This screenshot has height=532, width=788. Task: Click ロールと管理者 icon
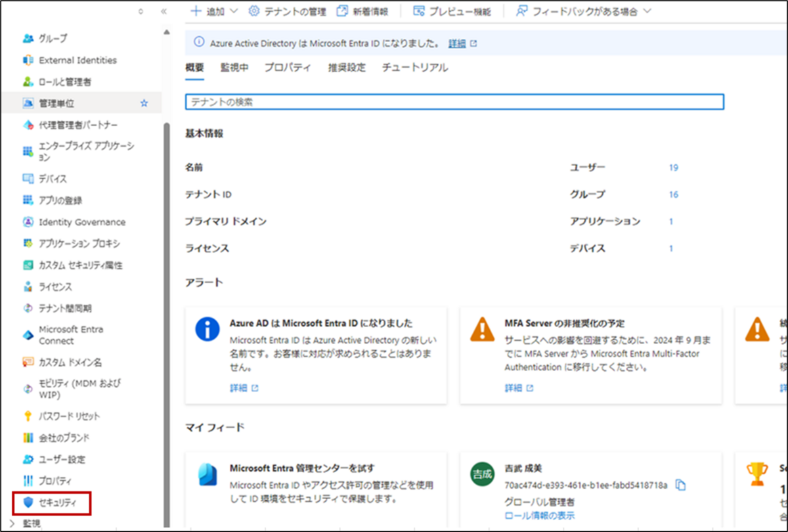coord(28,82)
